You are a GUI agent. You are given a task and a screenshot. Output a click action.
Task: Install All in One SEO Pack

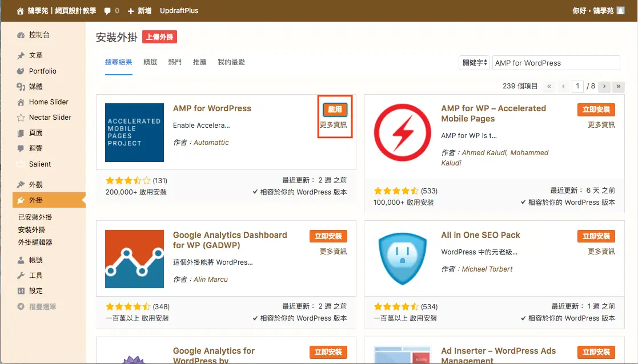coord(596,236)
